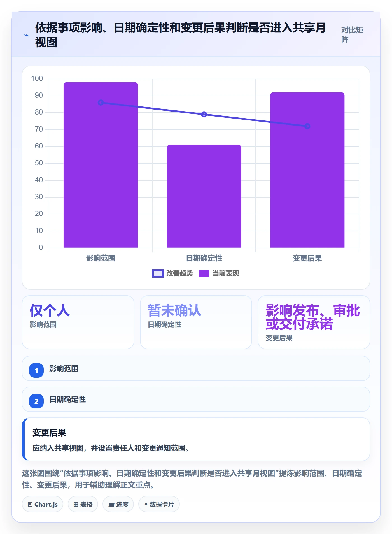The image size is (392, 534).
Task: Click the trend line point over 日期确定性
Action: pyautogui.click(x=204, y=114)
